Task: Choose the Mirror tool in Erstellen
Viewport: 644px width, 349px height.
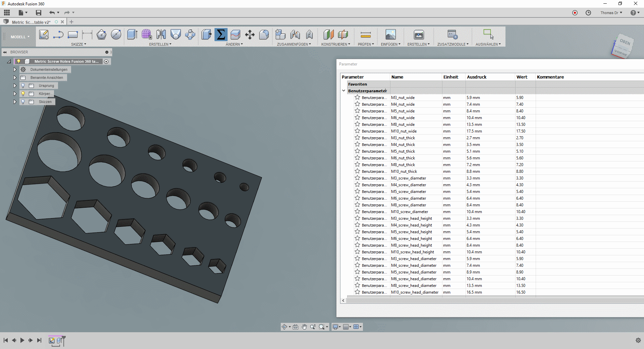Action: coord(161,35)
